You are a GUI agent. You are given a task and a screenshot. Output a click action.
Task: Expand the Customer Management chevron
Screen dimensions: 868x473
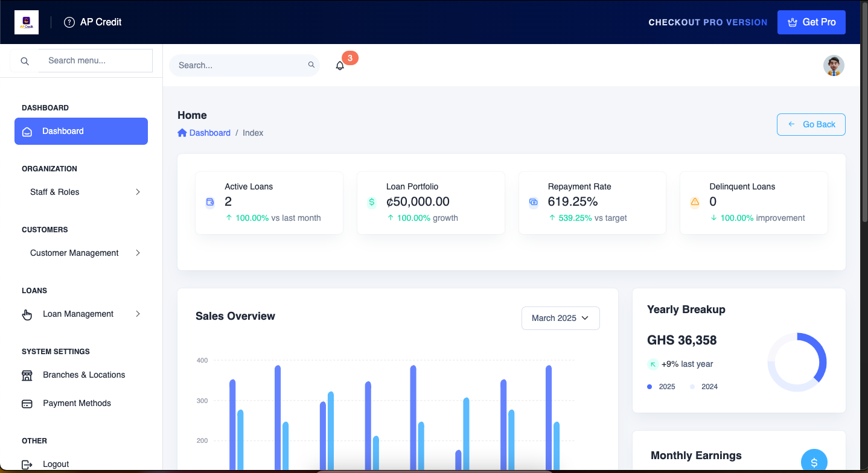[138, 253]
